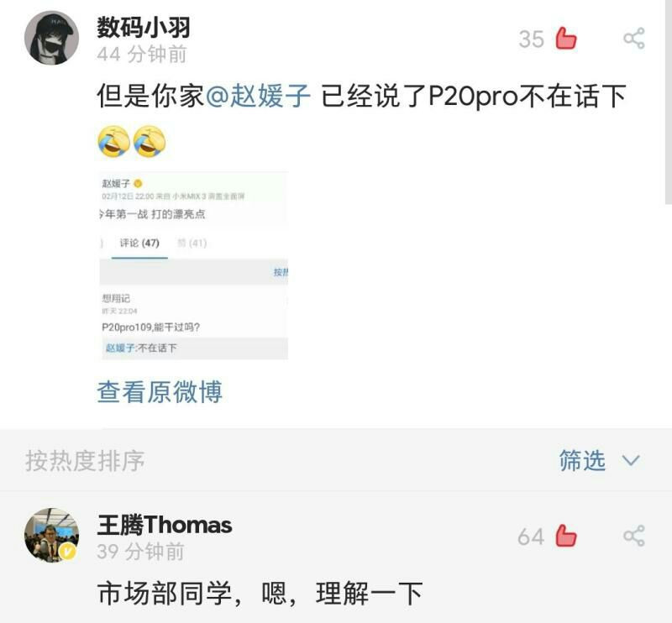Toggle the like thumb on 数码小羽's post

click(565, 38)
